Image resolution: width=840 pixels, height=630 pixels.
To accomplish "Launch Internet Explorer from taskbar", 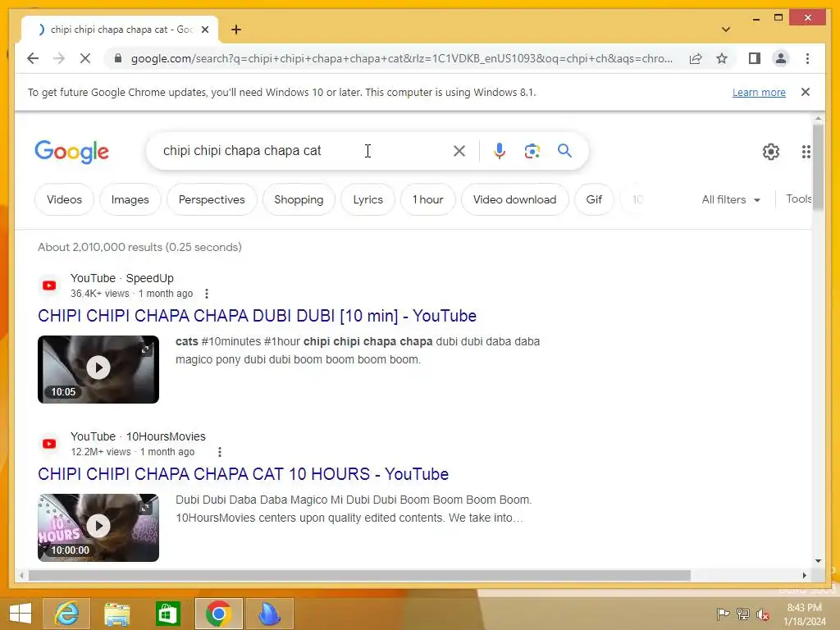I will pyautogui.click(x=66, y=614).
